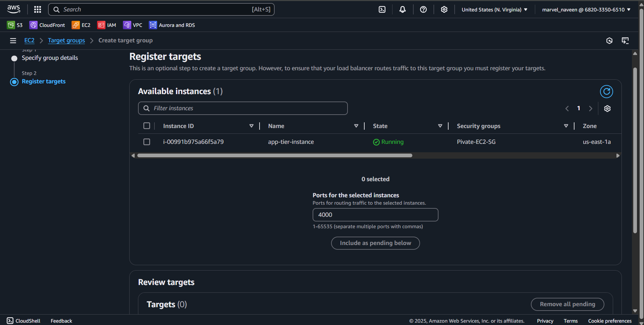
Task: Open CloudShell icon in top bar
Action: [382, 9]
